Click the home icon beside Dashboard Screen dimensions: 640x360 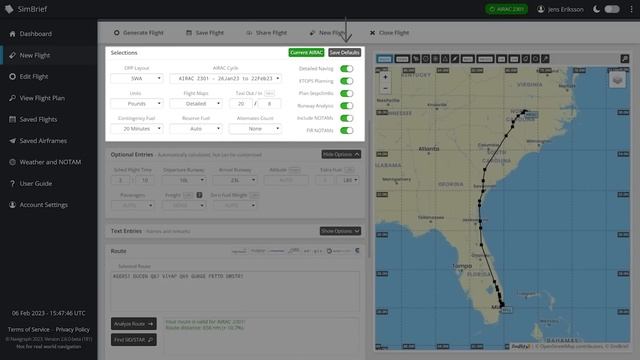[x=12, y=34]
